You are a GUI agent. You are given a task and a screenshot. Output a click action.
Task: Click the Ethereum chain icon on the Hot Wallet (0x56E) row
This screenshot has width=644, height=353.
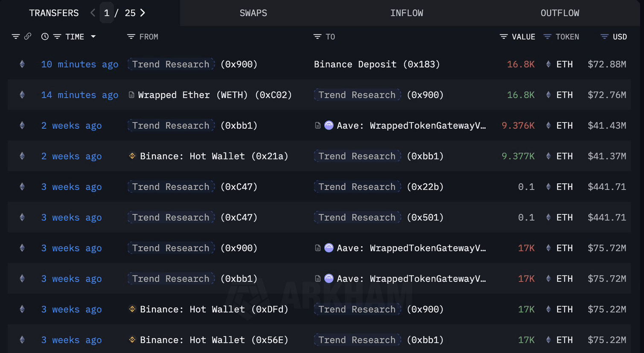point(22,340)
